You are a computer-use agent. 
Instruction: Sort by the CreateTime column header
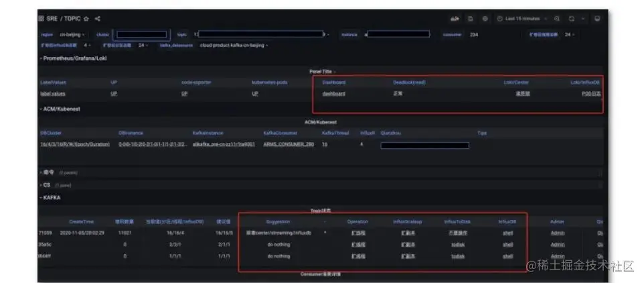[x=81, y=222]
